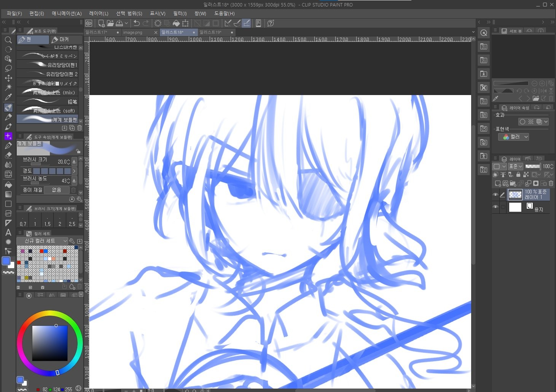Open the 표준 blending mode dropdown
Viewport: 556px width, 392px height.
(x=516, y=167)
